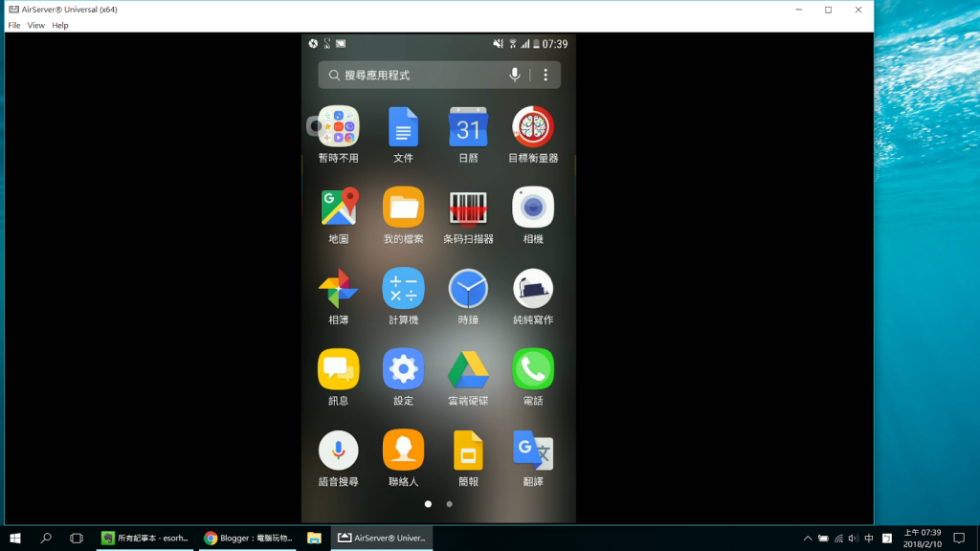Click the network tray icon
The image size is (980, 551).
click(x=838, y=538)
